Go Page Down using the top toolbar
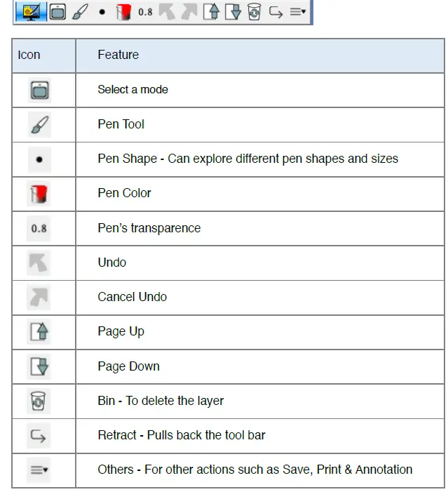The width and height of the screenshot is (448, 492). point(232,12)
